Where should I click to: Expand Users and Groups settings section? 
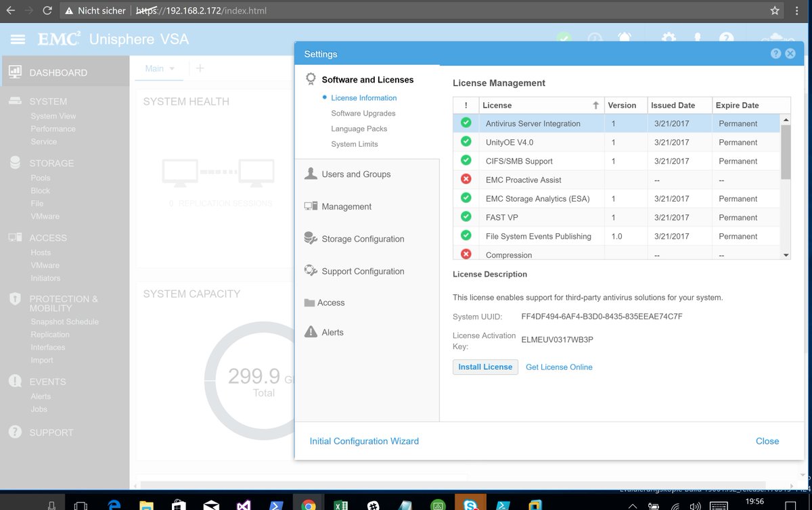click(x=356, y=174)
